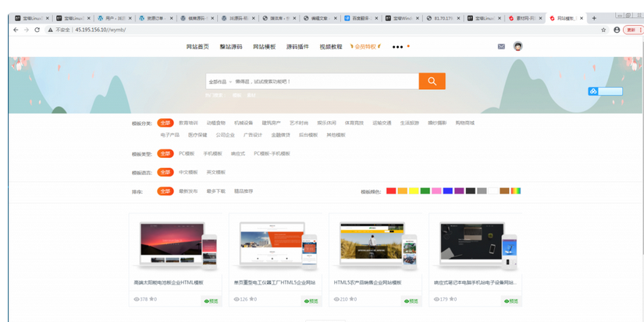The width and height of the screenshot is (644, 322).
Task: Close the 百度翻译 browser tab
Action: tap(376, 18)
